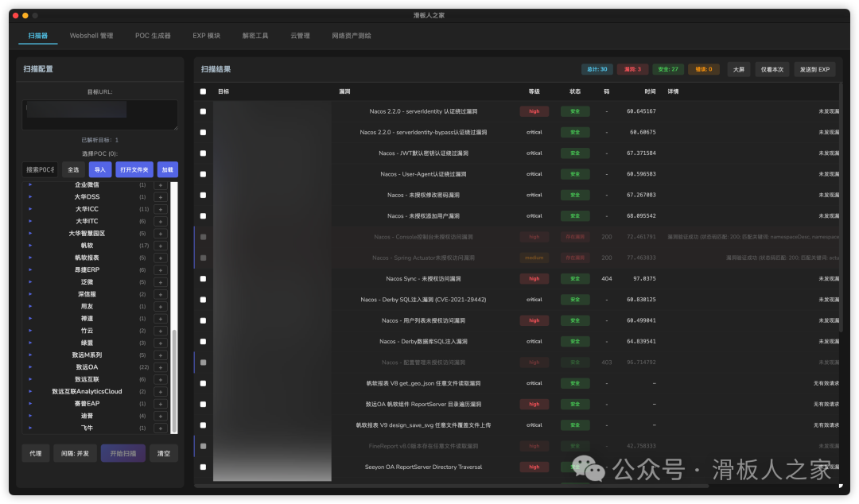The image size is (859, 504).
Task: Add 大华ICC POCs using the plus icon
Action: click(x=161, y=209)
